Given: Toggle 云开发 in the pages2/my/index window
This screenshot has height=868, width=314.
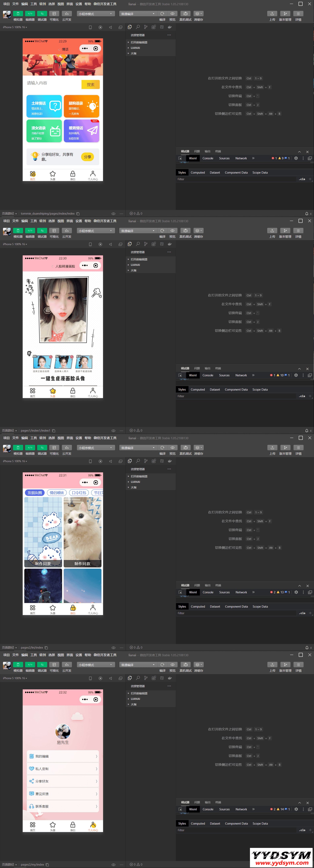Looking at the screenshot, I should pyautogui.click(x=67, y=665).
